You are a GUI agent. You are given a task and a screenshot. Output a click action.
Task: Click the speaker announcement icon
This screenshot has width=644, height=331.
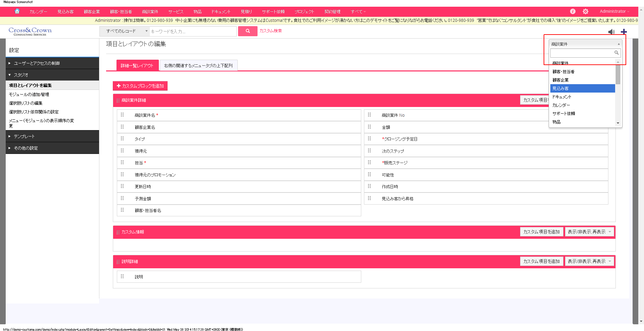(x=611, y=32)
